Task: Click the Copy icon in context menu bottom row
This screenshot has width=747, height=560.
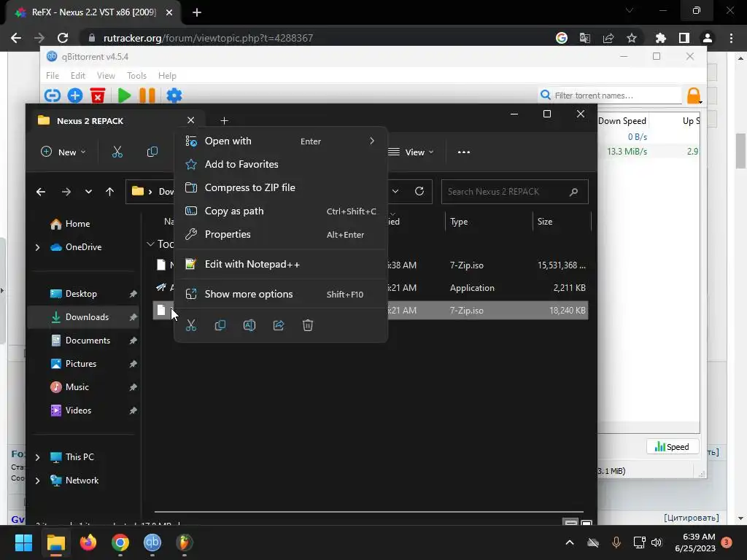Action: pos(220,326)
